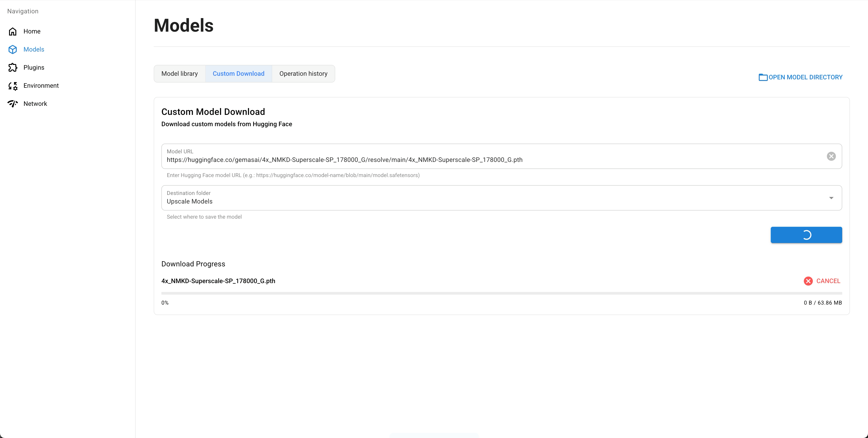Image resolution: width=868 pixels, height=438 pixels.
Task: Select the Custom Download tab
Action: point(238,73)
